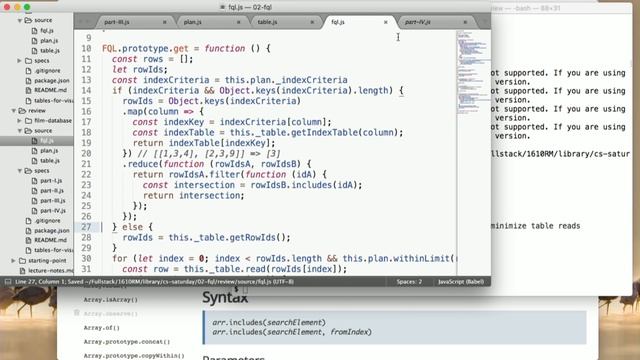This screenshot has height=360, width=640.
Task: Open part-IV.js from sidebar specs folder
Action: (53, 211)
